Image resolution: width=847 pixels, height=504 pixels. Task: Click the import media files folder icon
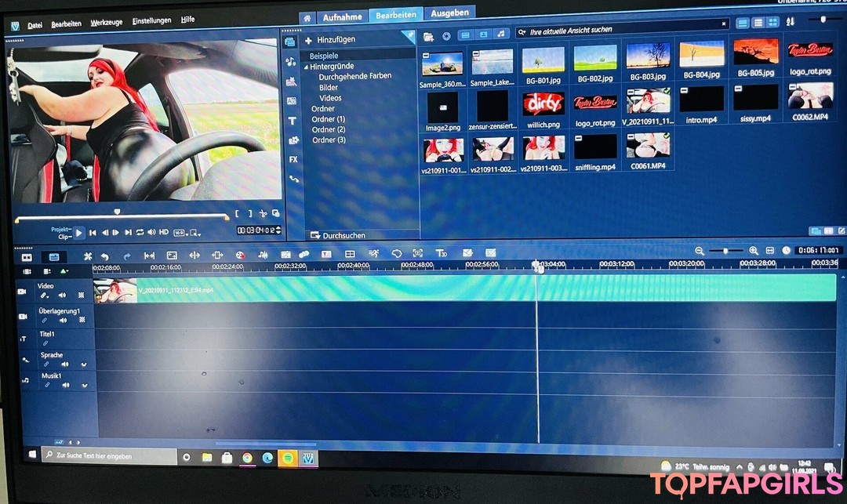point(428,36)
